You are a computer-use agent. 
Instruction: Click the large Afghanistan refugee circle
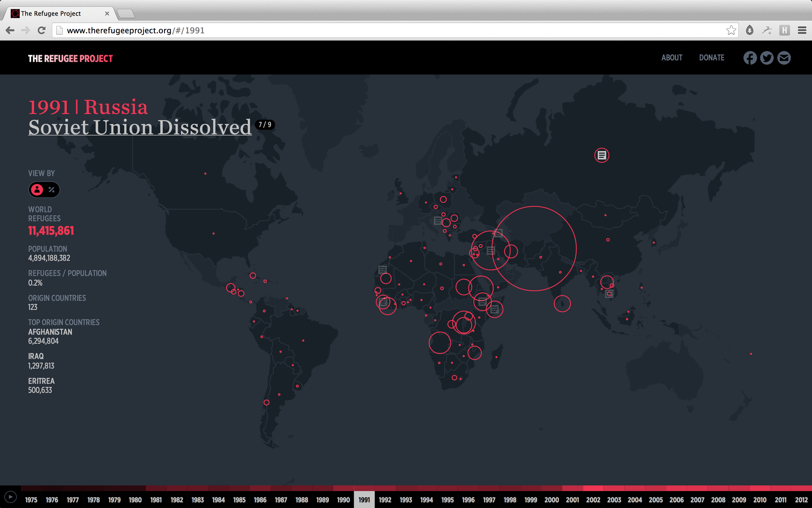pyautogui.click(x=534, y=249)
